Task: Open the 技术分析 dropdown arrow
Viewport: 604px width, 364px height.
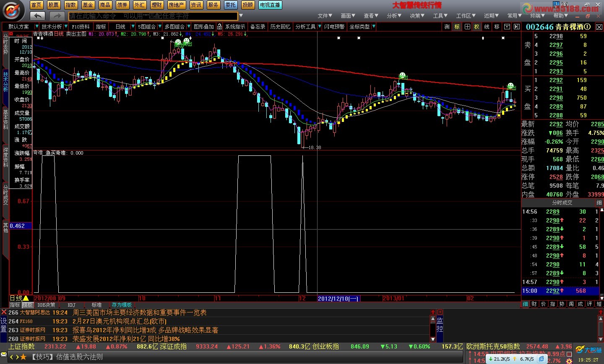Action: 66,26
